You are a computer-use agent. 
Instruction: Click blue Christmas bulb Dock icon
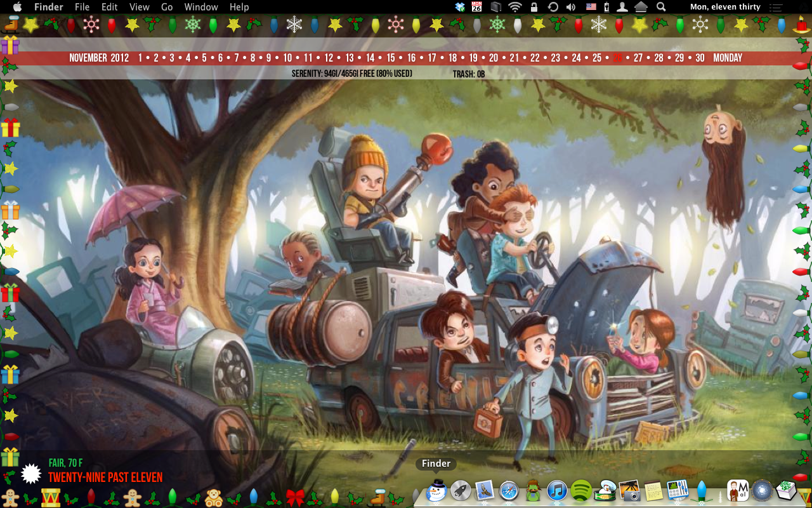702,491
